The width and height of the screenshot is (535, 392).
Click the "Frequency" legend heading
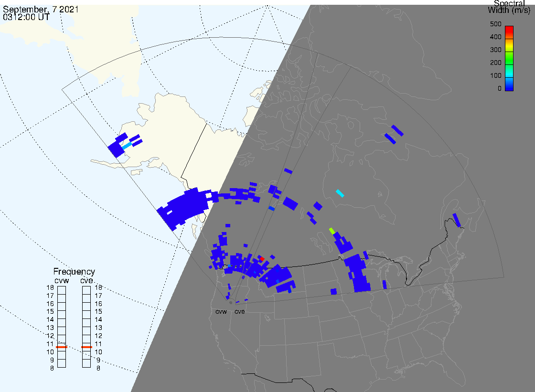[x=74, y=272]
